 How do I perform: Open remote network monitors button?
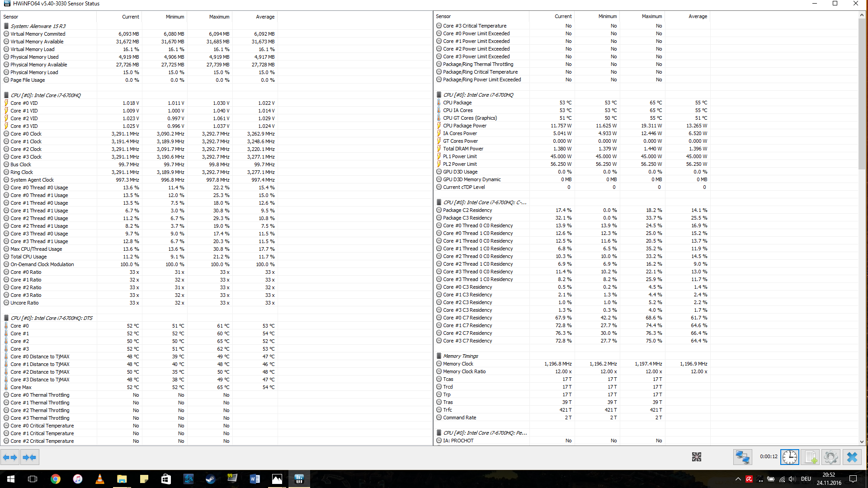click(742, 457)
